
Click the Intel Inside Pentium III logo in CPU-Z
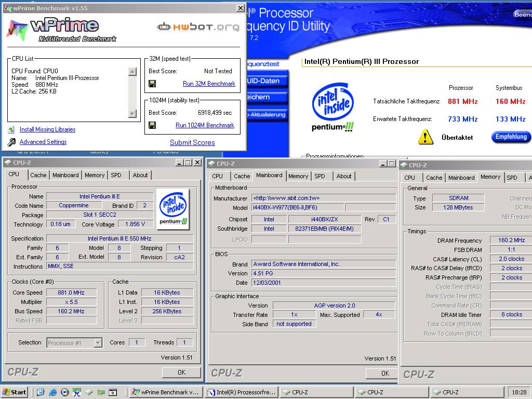pyautogui.click(x=174, y=209)
